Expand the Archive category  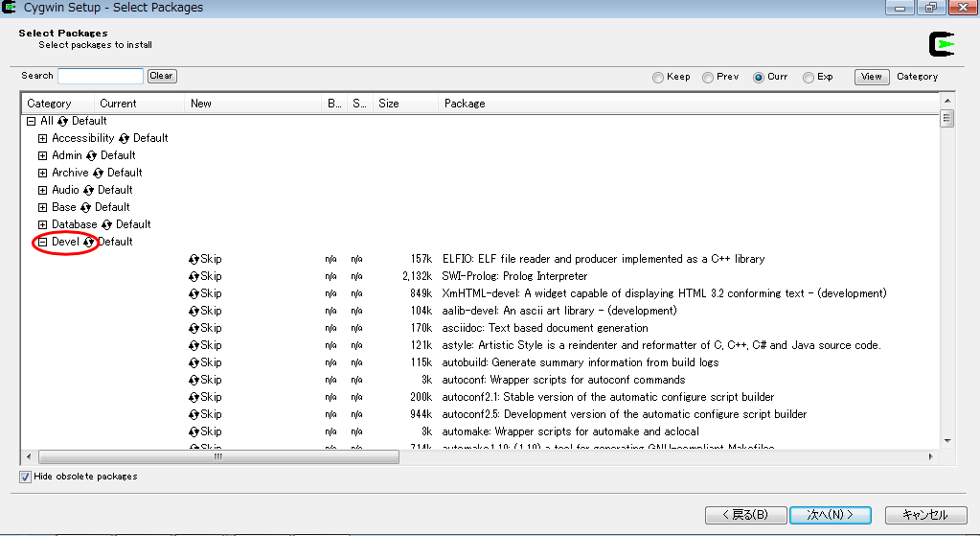point(42,173)
